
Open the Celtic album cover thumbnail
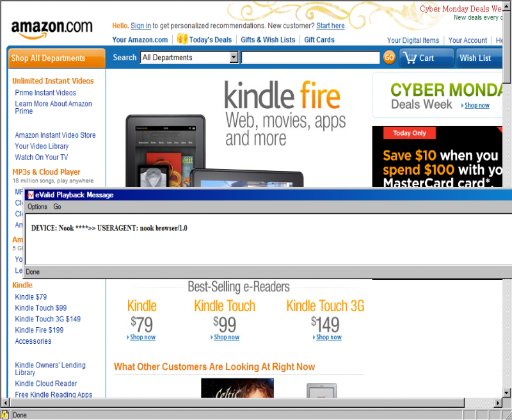(x=237, y=388)
